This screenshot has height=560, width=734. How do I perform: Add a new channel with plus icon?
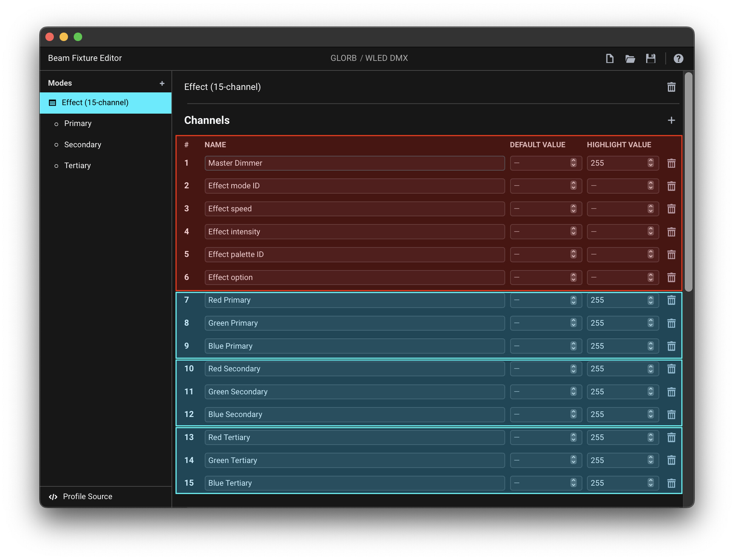pyautogui.click(x=671, y=120)
